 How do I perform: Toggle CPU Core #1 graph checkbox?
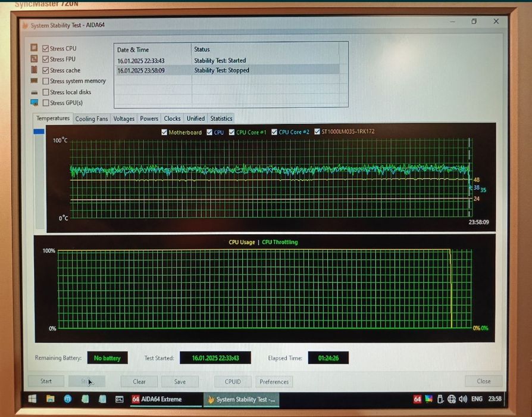231,132
